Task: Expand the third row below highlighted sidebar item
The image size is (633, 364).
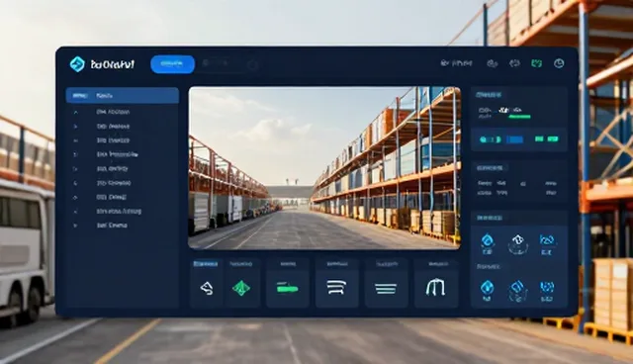Action: [123, 140]
